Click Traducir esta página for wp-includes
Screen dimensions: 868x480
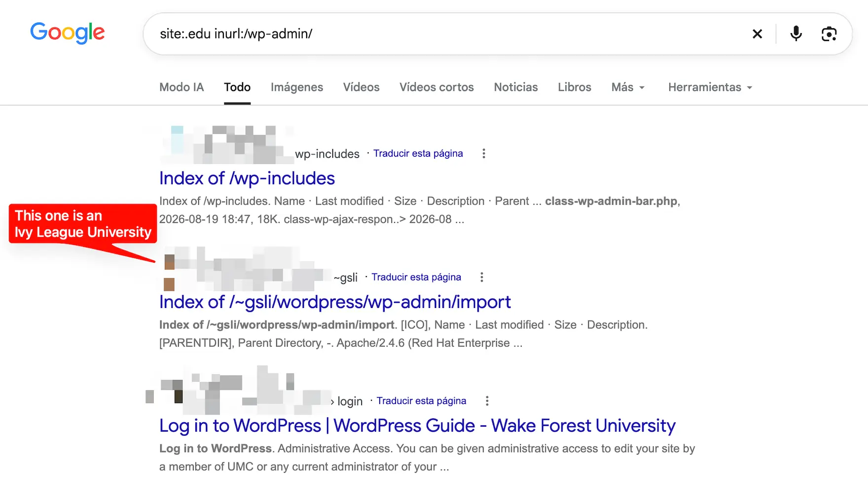coord(418,153)
